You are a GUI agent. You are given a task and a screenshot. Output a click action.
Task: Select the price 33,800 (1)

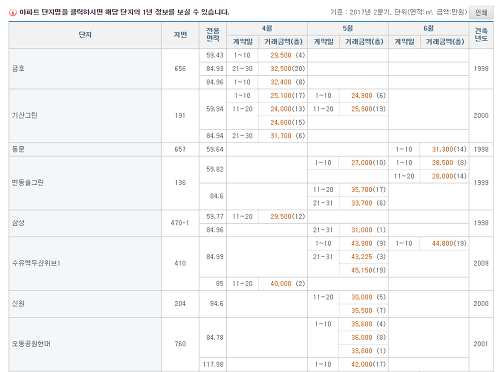[x=368, y=351]
